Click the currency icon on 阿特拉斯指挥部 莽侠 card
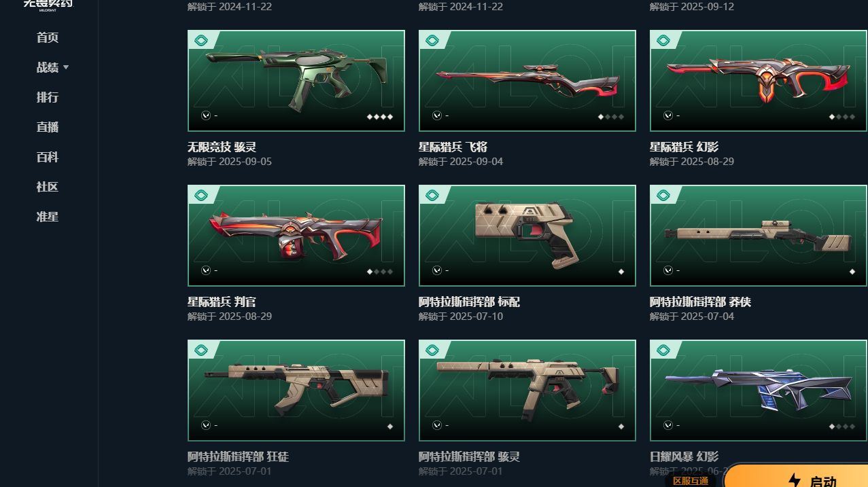The height and width of the screenshot is (487, 868). (668, 270)
